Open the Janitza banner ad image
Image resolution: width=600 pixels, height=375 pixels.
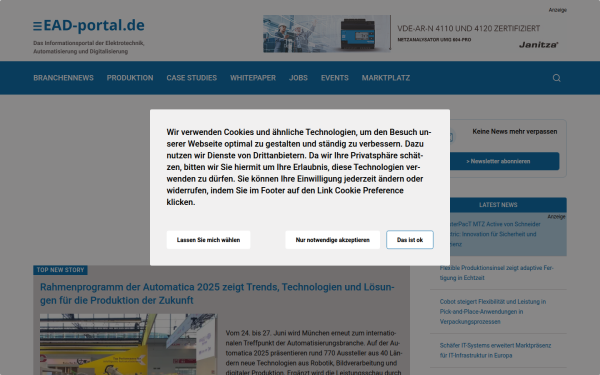(327, 34)
